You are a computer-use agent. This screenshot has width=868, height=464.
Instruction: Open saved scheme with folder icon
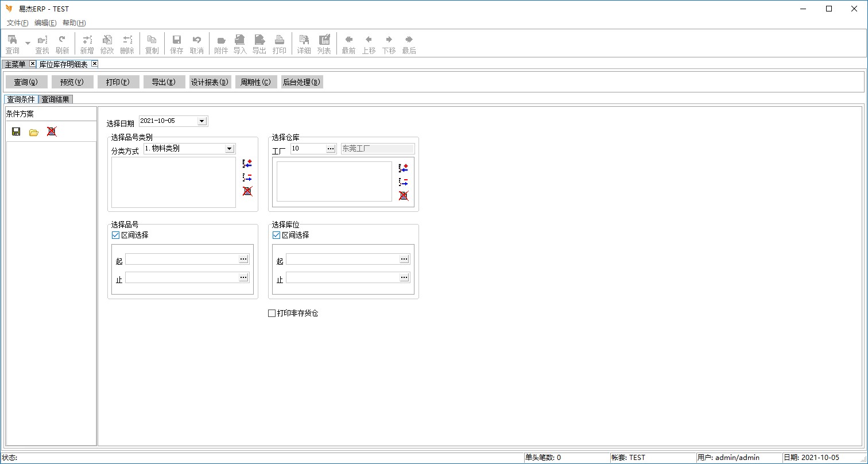34,132
